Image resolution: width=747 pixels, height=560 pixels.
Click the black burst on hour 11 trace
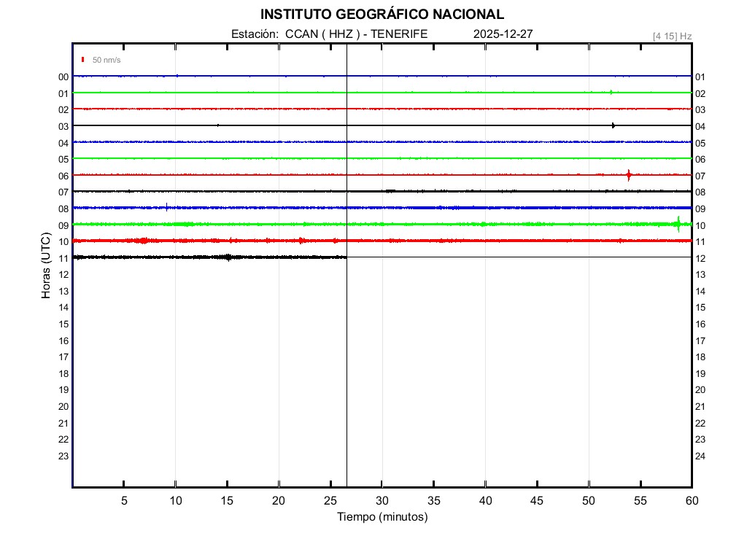[228, 257]
